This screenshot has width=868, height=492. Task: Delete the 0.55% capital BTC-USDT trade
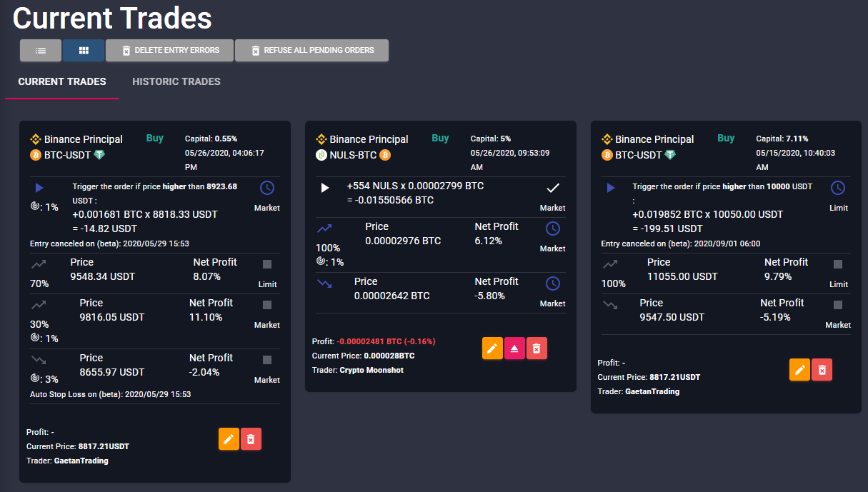251,439
